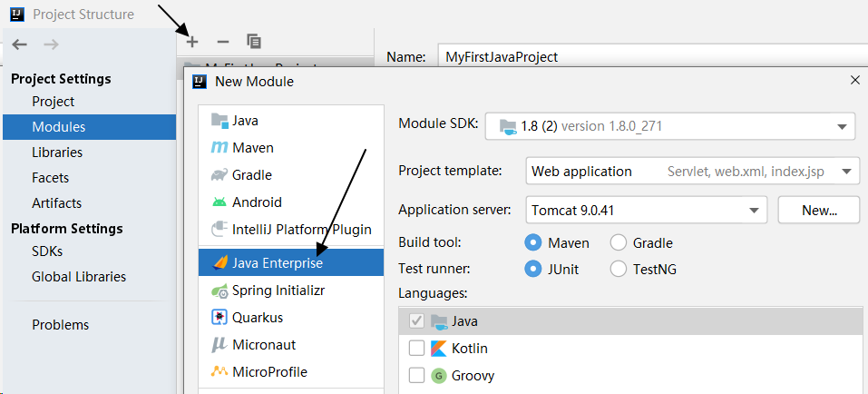Open the Libraries settings page
Viewport: 868px width, 394px height.
(57, 153)
